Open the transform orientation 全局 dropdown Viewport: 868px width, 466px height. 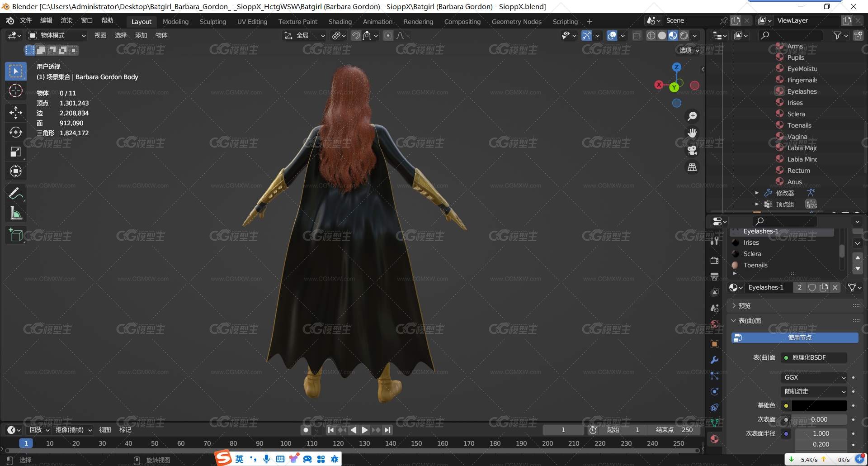click(304, 35)
